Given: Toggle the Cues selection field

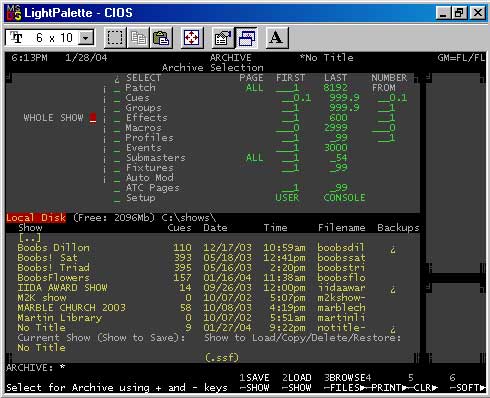Looking at the screenshot, I should (x=117, y=98).
